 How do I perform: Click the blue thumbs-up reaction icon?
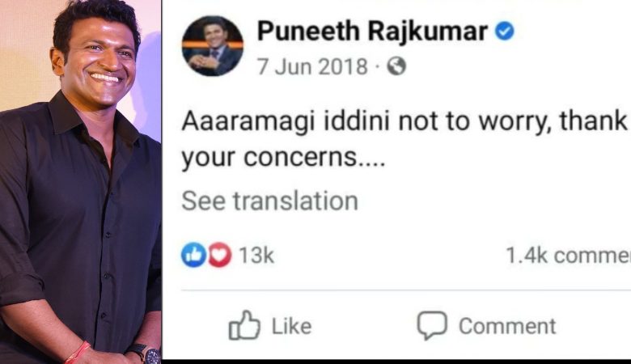[193, 255]
